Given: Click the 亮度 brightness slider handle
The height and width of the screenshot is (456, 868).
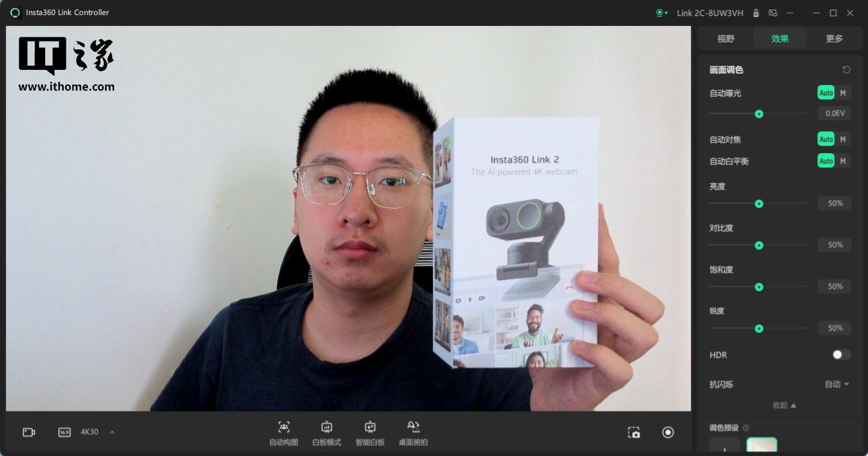Looking at the screenshot, I should pyautogui.click(x=759, y=204).
